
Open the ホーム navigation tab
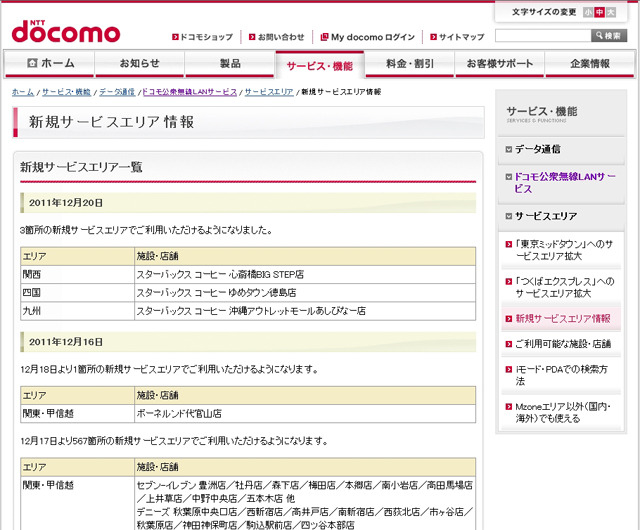[49, 63]
